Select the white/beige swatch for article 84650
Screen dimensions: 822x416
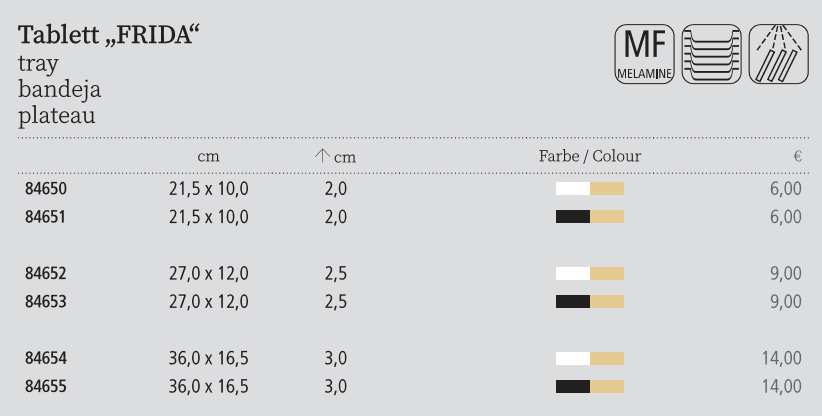coord(589,188)
